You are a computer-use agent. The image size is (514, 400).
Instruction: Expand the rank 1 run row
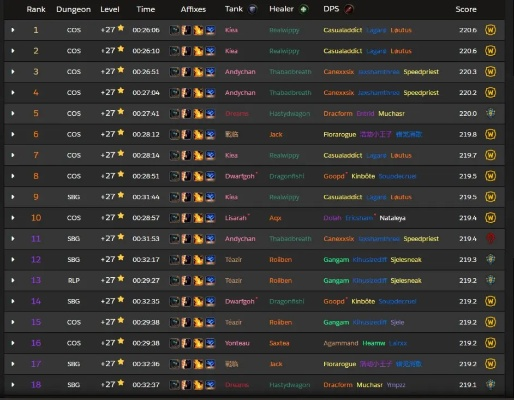(13, 30)
